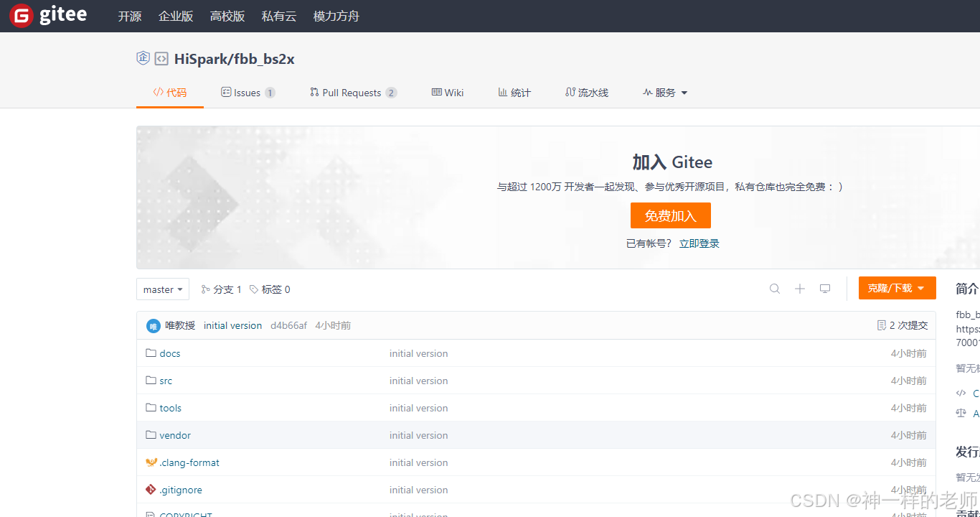Open the Issues tab
The image size is (980, 517).
point(248,93)
